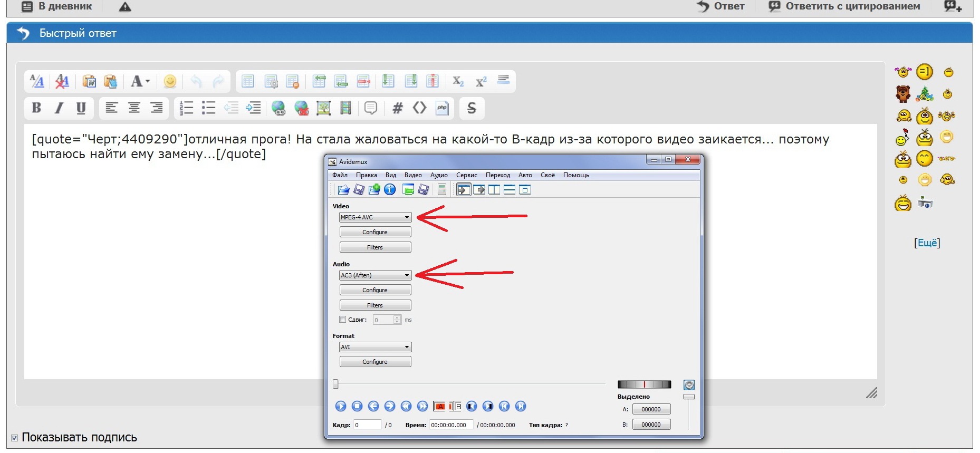The width and height of the screenshot is (980, 453).
Task: Wrap selection in quote tags
Action: pyautogui.click(x=371, y=108)
